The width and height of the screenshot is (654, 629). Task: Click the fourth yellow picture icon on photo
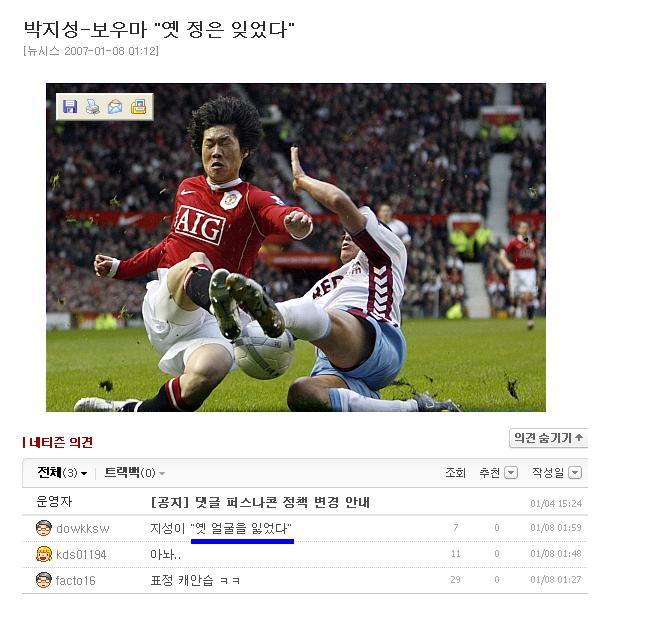click(138, 107)
